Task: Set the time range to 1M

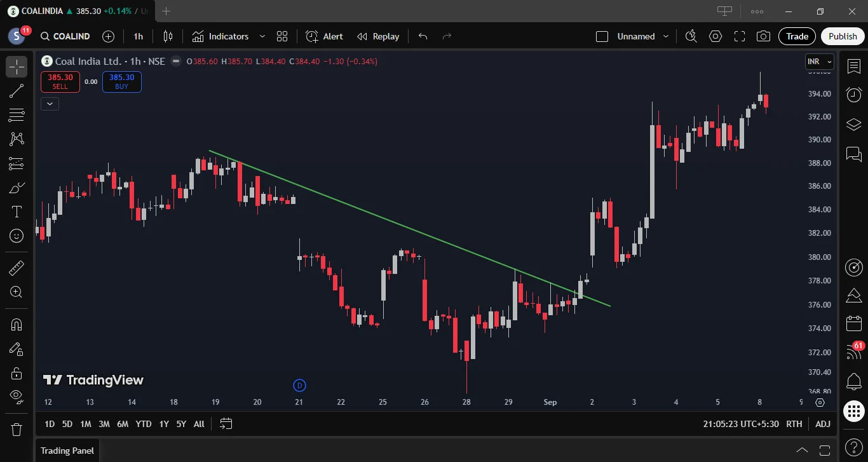Action: tap(86, 424)
